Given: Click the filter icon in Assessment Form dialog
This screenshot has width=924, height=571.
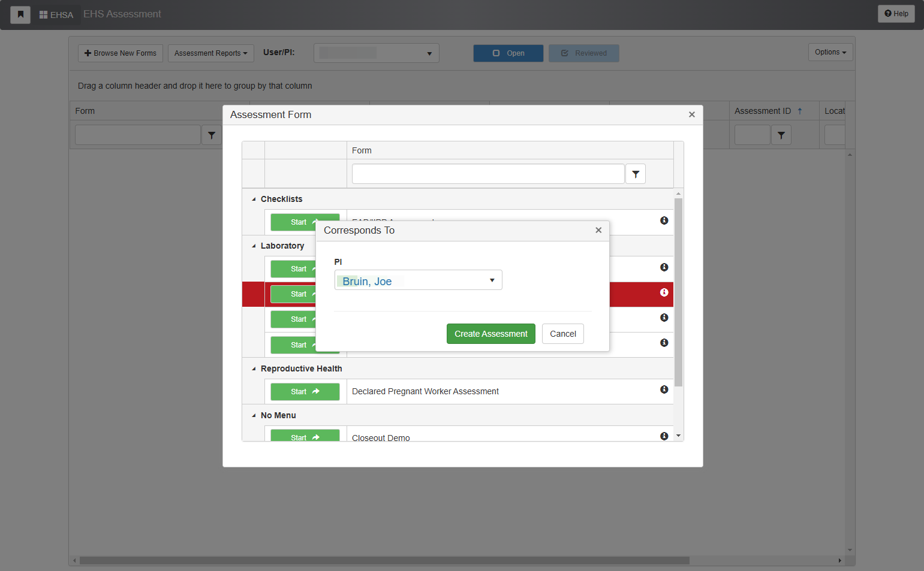Looking at the screenshot, I should [x=636, y=174].
